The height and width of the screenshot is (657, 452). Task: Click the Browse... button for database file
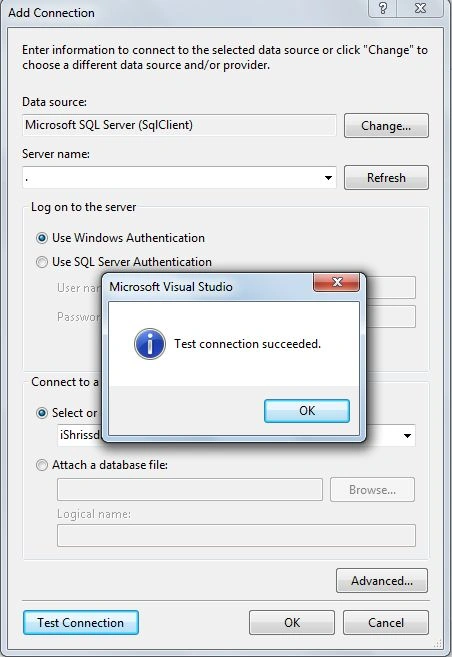pos(372,490)
